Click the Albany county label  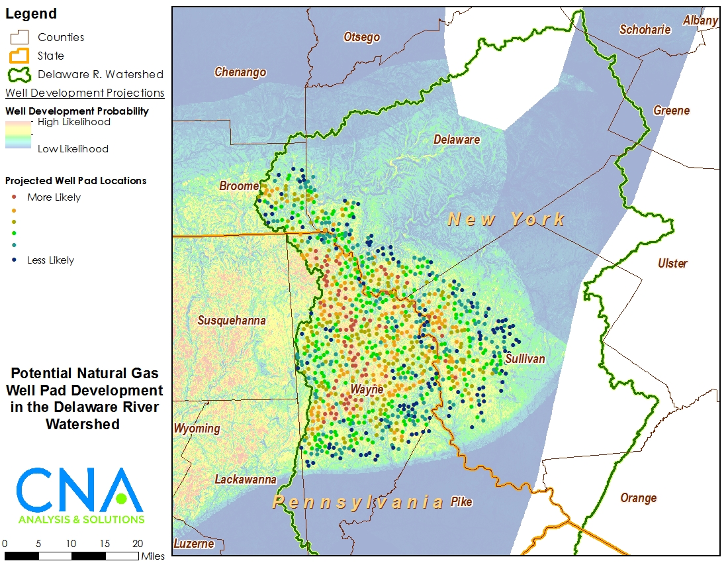tap(701, 21)
